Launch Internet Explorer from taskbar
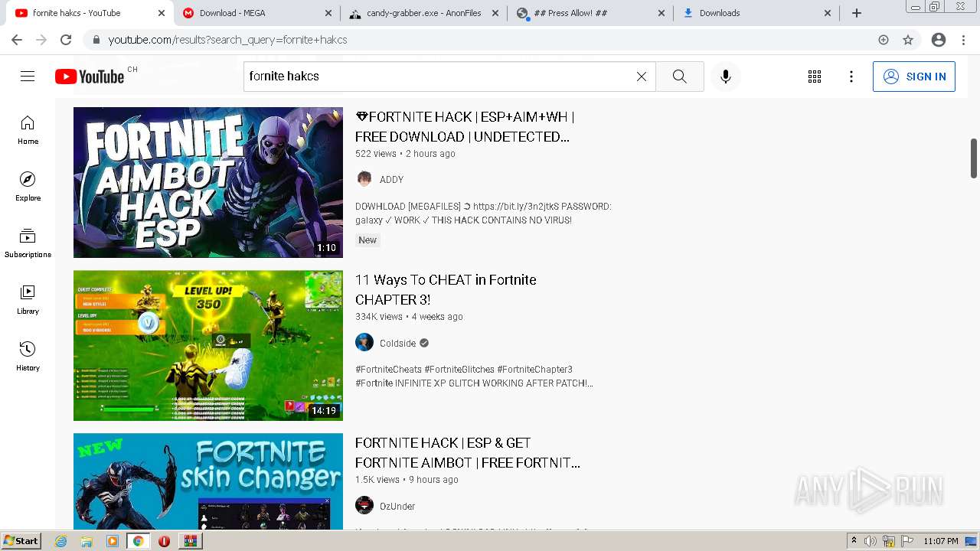This screenshot has width=980, height=551. [x=61, y=541]
